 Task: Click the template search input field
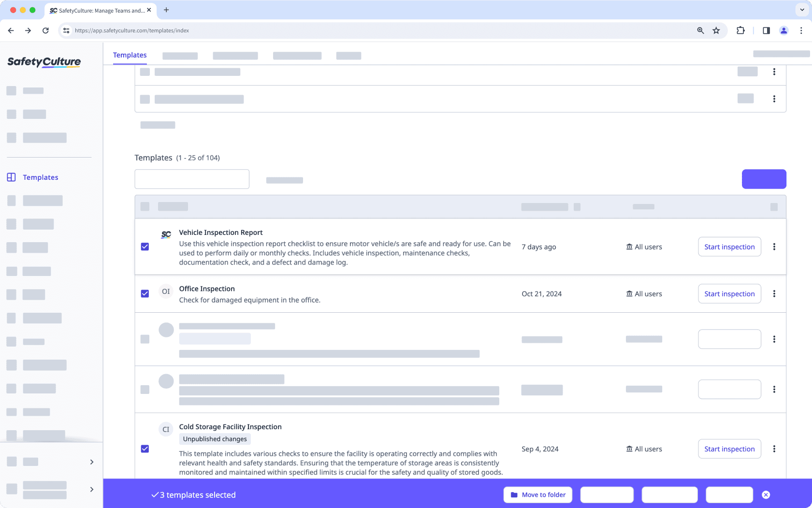[191, 179]
